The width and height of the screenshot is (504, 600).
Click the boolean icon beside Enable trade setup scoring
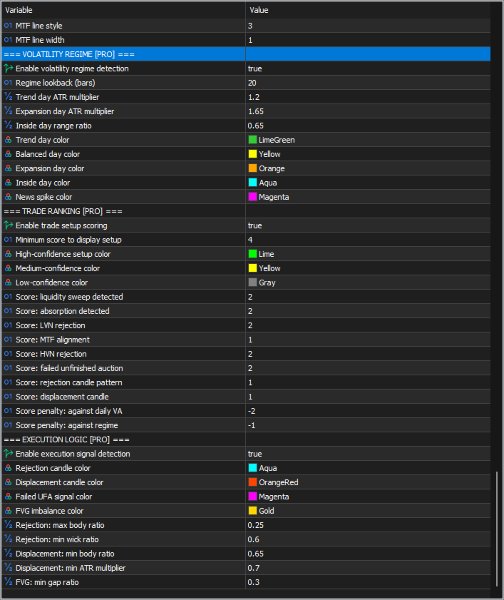(8, 225)
